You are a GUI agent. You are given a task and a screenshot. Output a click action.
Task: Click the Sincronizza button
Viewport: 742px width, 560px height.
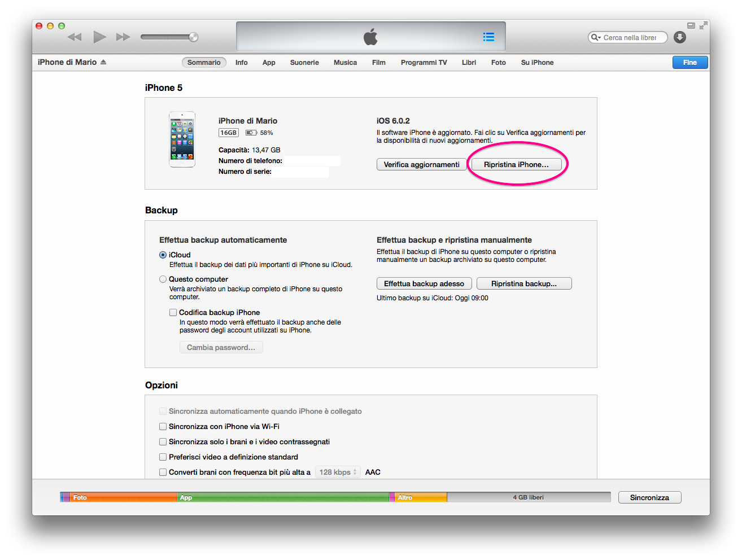649,497
